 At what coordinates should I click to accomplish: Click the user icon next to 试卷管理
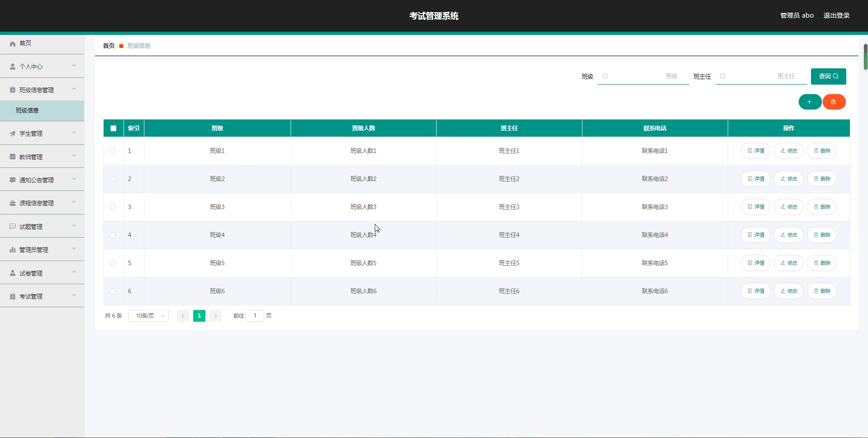tap(13, 273)
